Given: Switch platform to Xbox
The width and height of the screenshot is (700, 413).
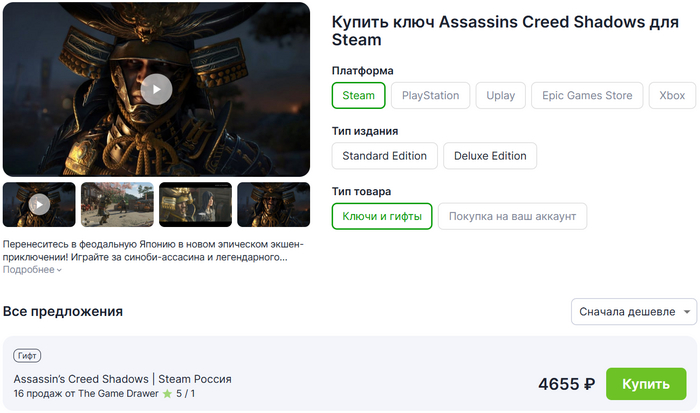Looking at the screenshot, I should (x=672, y=96).
